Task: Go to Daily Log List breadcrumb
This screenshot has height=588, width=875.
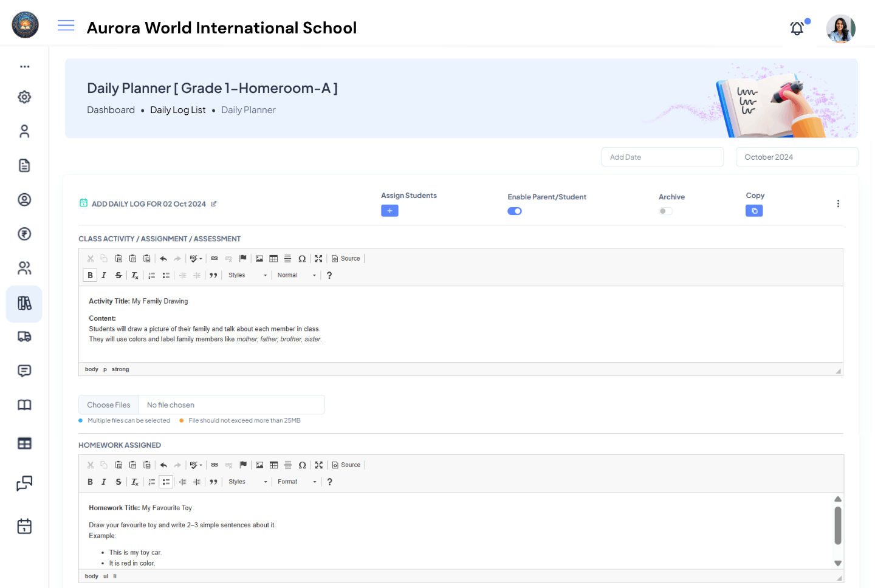Action: tap(178, 110)
